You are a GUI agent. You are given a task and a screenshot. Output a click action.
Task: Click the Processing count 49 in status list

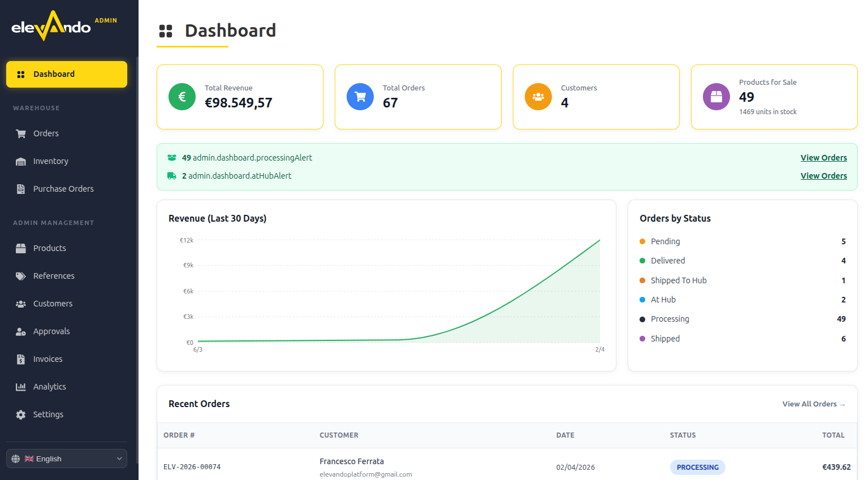pyautogui.click(x=841, y=319)
